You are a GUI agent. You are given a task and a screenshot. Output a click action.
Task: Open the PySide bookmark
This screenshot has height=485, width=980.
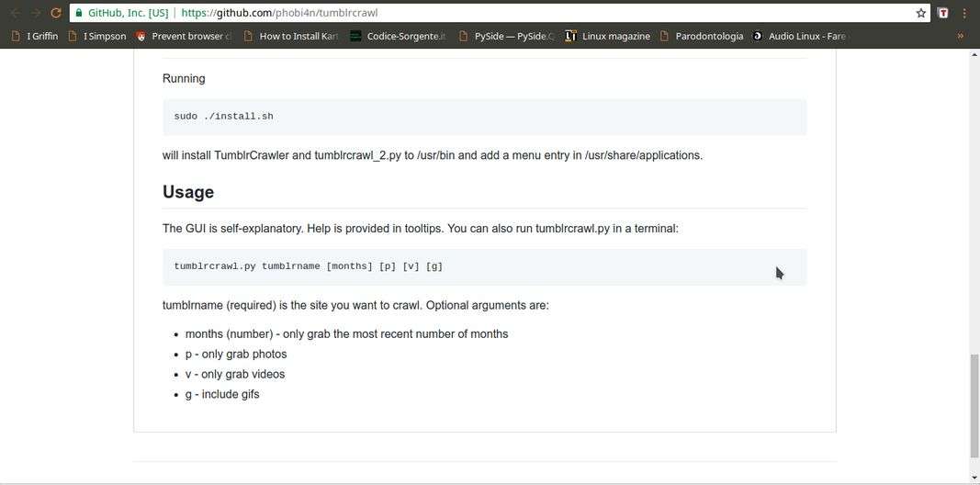pos(506,36)
